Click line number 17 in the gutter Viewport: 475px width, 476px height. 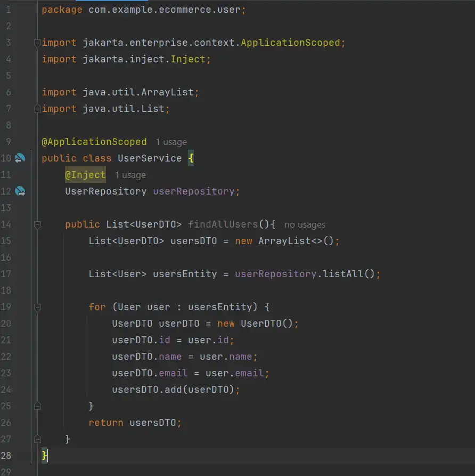[x=6, y=274]
